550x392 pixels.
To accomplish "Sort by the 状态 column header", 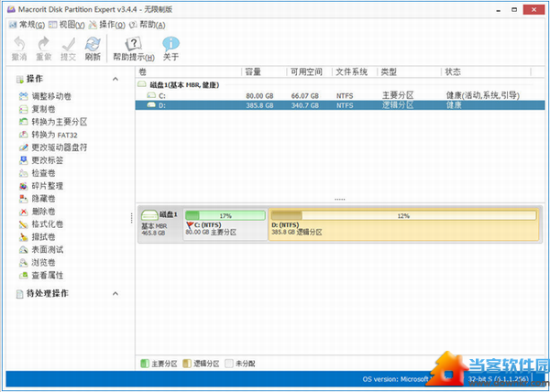I will 486,72.
